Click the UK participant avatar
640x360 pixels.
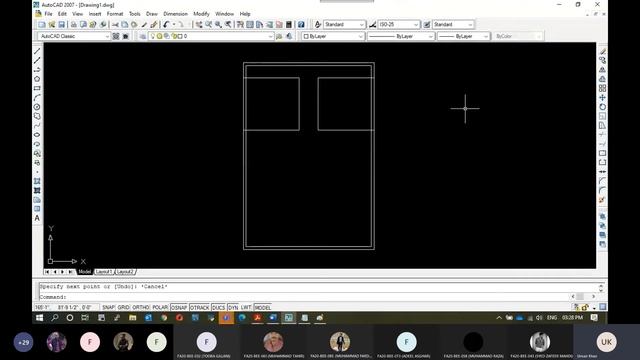607,342
